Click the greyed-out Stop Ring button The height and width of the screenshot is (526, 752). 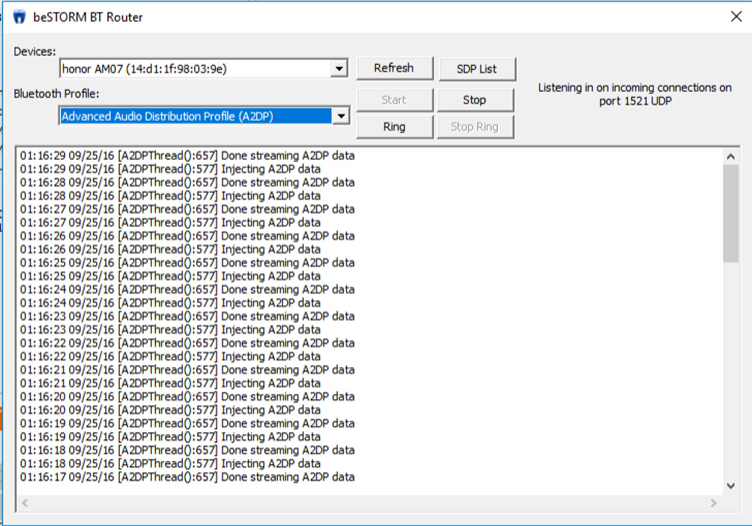475,127
